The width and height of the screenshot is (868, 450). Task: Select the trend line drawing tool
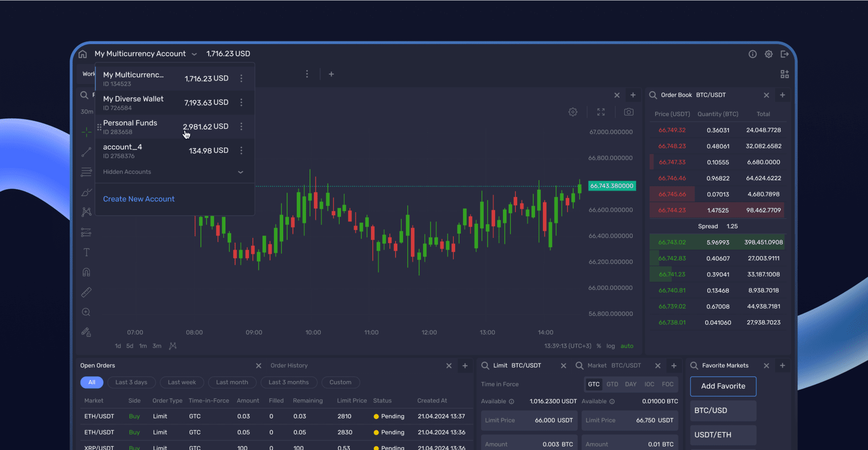pyautogui.click(x=86, y=152)
